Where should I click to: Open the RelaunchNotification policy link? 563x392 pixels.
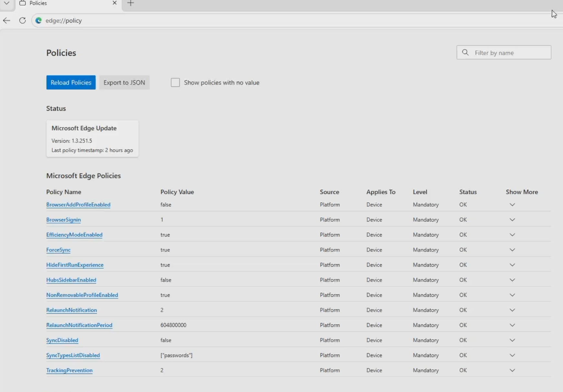tap(72, 310)
